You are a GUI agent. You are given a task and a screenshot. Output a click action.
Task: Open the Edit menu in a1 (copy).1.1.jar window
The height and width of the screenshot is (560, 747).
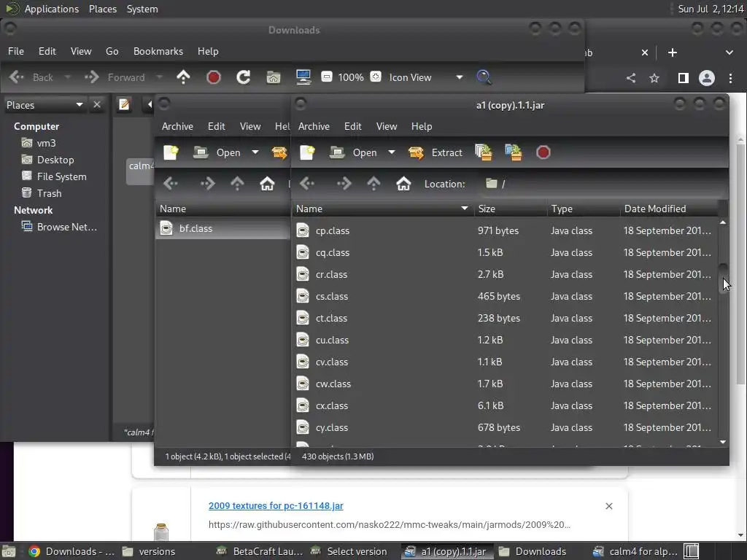[x=352, y=126]
